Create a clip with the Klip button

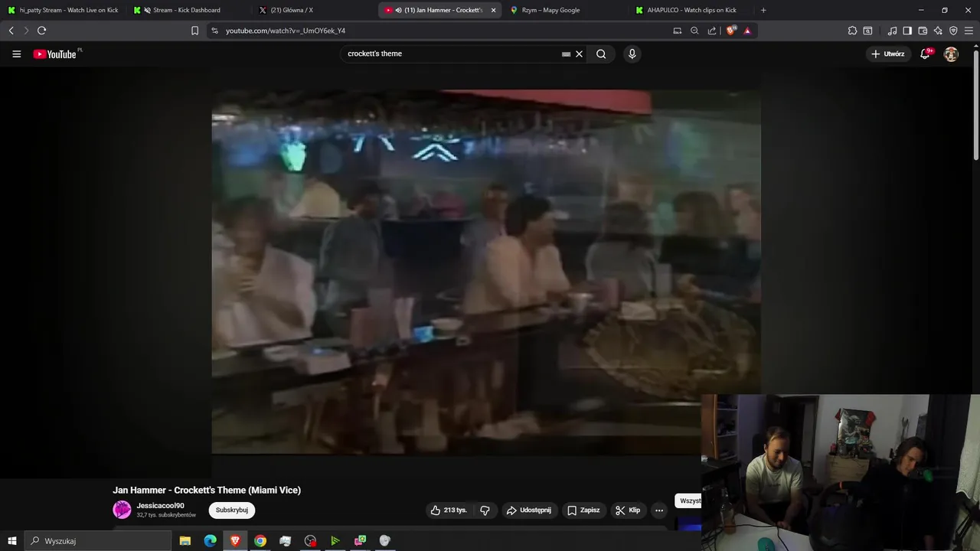tap(628, 510)
